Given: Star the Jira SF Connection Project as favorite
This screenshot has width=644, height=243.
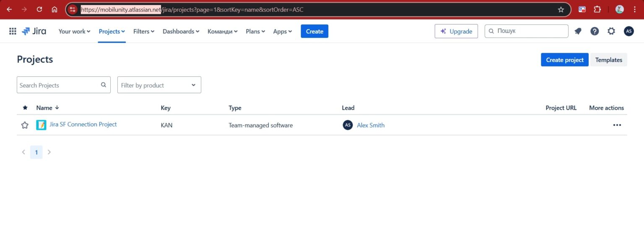Looking at the screenshot, I should (24, 124).
